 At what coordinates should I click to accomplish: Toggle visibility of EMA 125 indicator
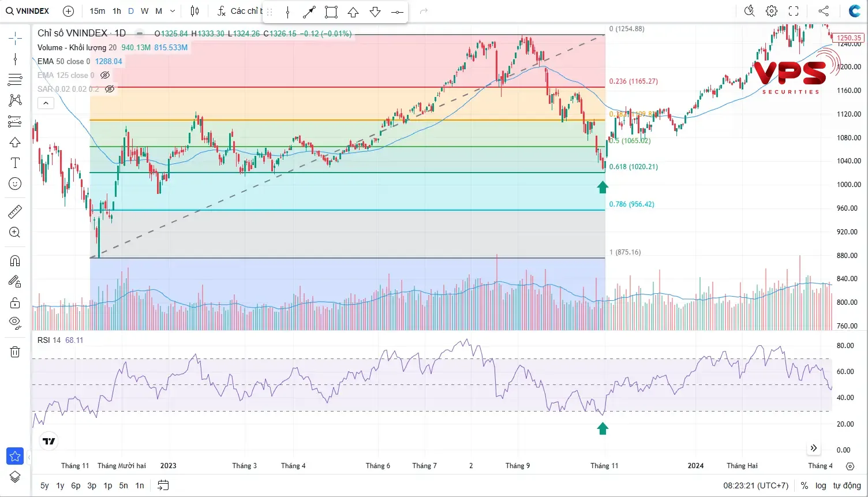[105, 74]
